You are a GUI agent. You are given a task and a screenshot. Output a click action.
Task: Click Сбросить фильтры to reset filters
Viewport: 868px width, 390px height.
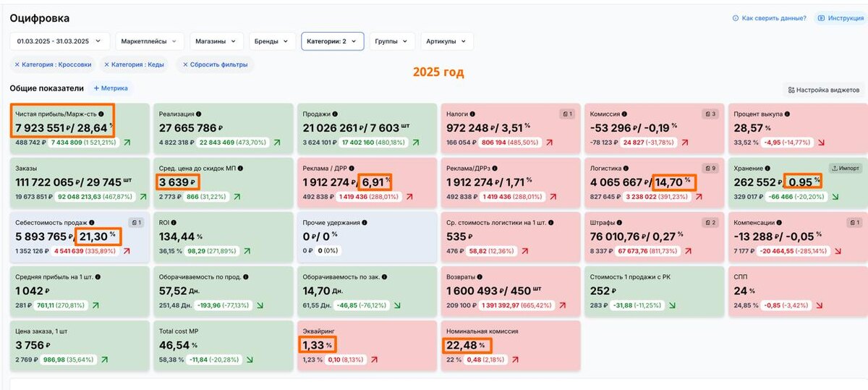215,64
